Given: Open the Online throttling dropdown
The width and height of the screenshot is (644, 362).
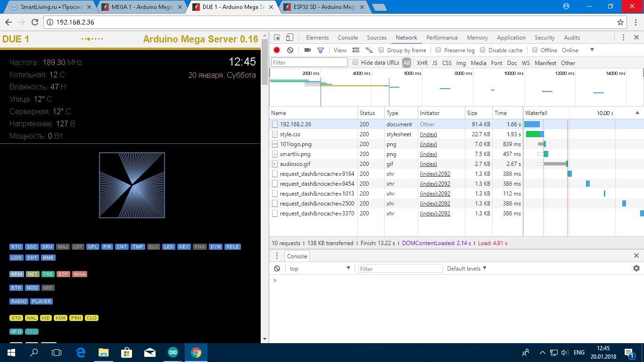Looking at the screenshot, I should point(592,50).
